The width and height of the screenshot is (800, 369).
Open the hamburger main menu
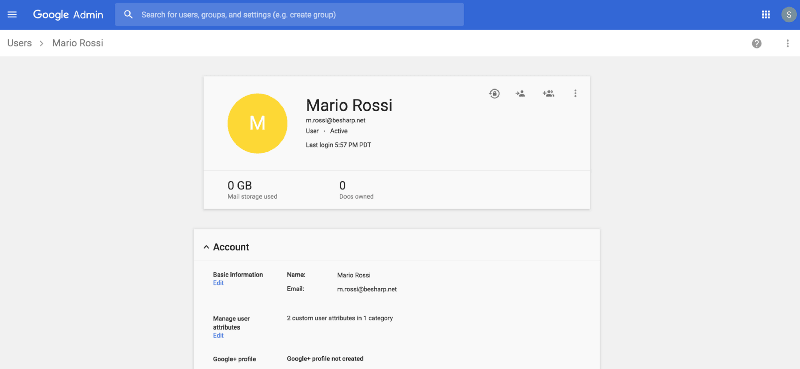coord(12,15)
